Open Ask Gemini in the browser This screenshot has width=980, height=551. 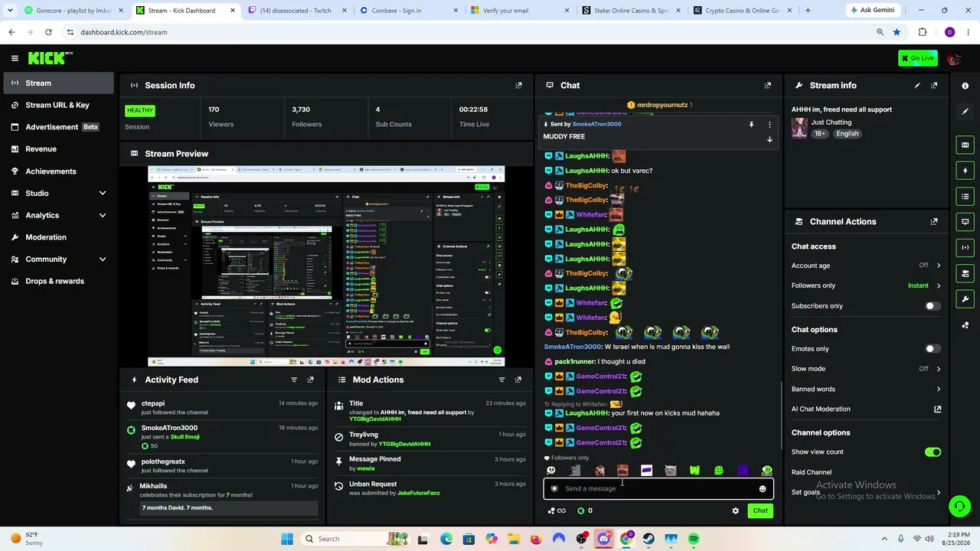[871, 11]
